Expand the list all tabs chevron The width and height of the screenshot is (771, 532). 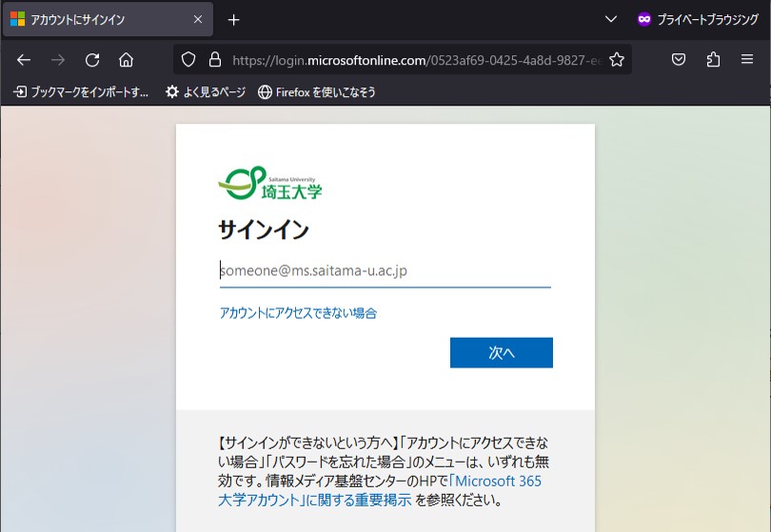point(611,20)
